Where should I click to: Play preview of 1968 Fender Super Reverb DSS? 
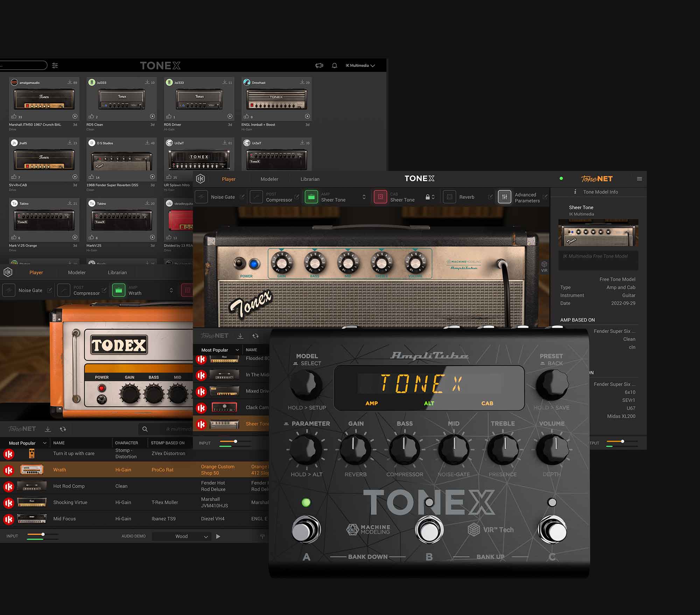(x=152, y=177)
